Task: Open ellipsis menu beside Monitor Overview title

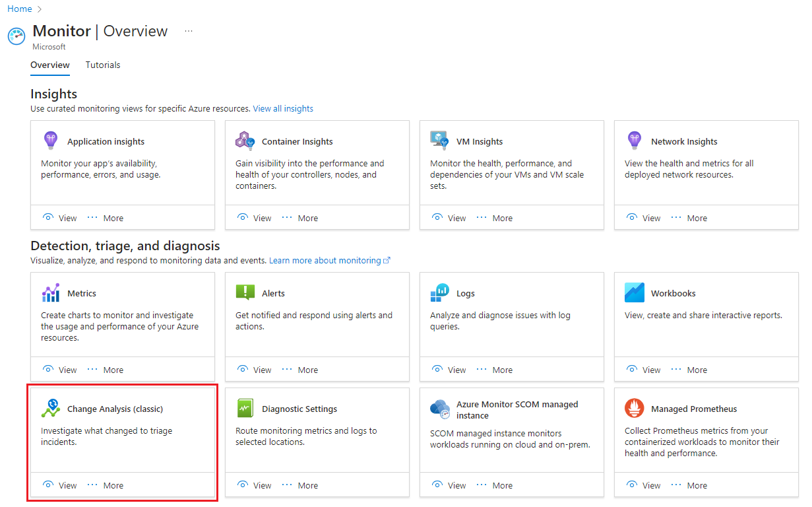Action: [x=189, y=31]
